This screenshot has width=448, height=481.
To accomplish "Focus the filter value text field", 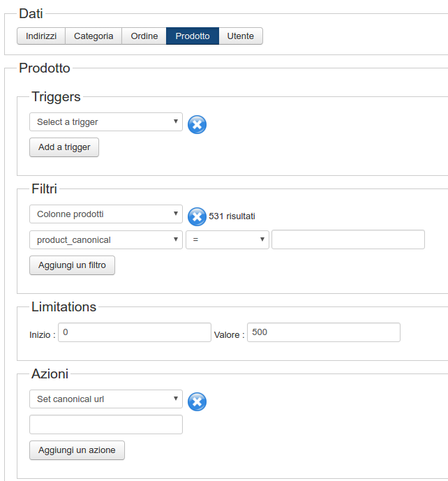I will 348,240.
